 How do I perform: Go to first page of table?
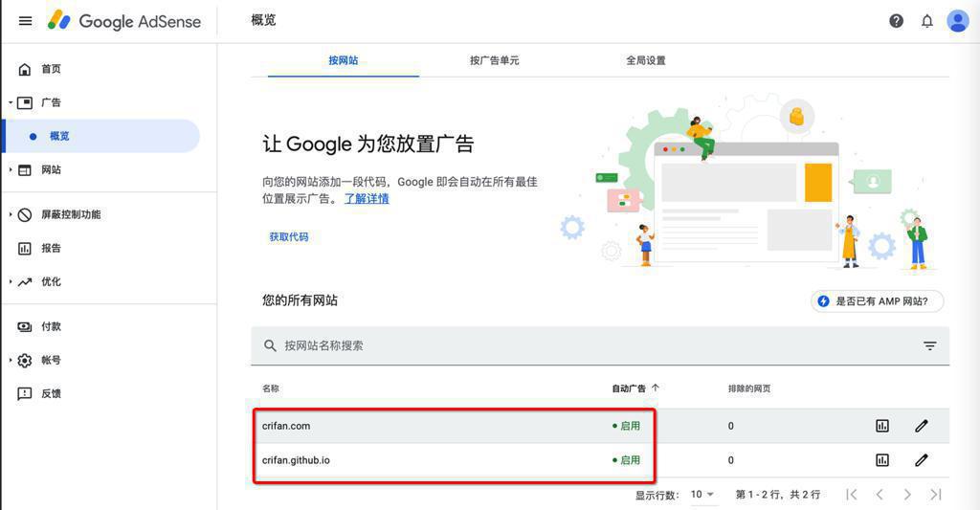[851, 495]
